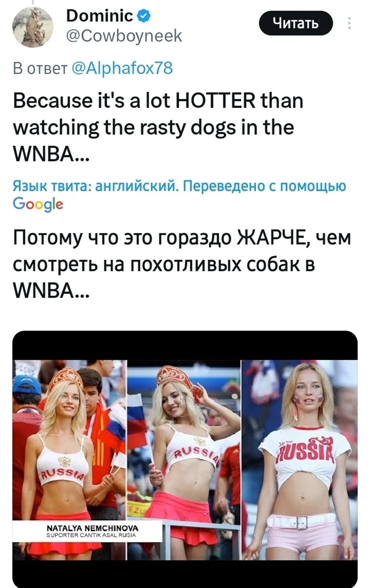Click the blue verified badge next to Dominic
370x588 pixels.
click(x=144, y=16)
